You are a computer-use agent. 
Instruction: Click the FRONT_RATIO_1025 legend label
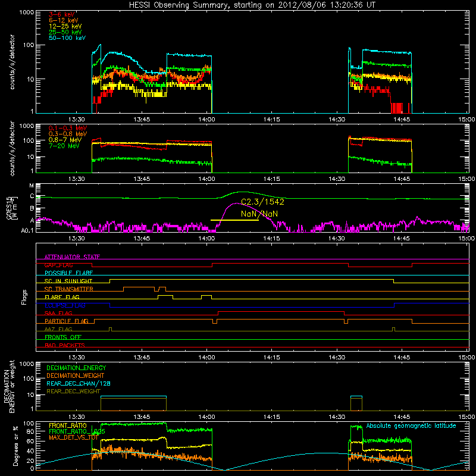click(x=77, y=431)
